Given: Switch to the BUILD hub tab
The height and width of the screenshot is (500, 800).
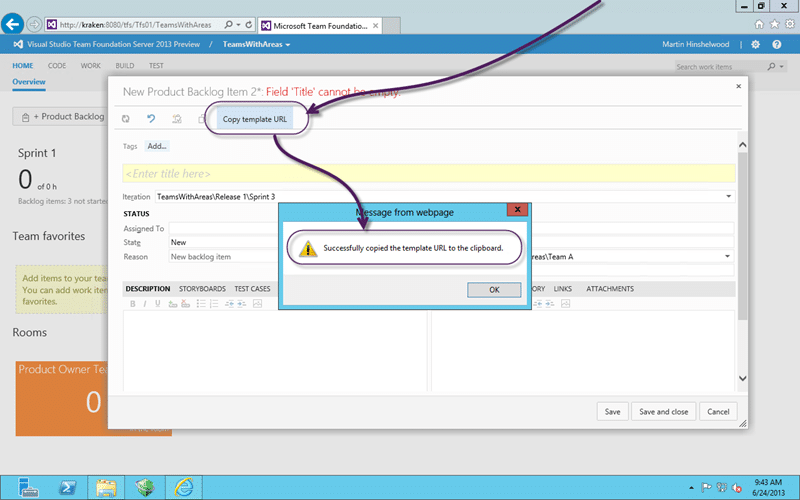Looking at the screenshot, I should point(124,66).
